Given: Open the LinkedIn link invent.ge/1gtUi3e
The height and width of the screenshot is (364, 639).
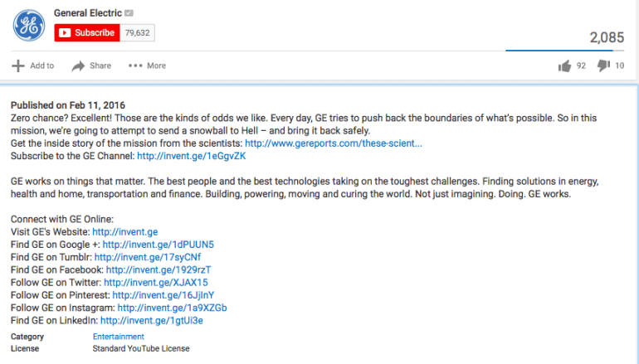Looking at the screenshot, I should tap(152, 320).
